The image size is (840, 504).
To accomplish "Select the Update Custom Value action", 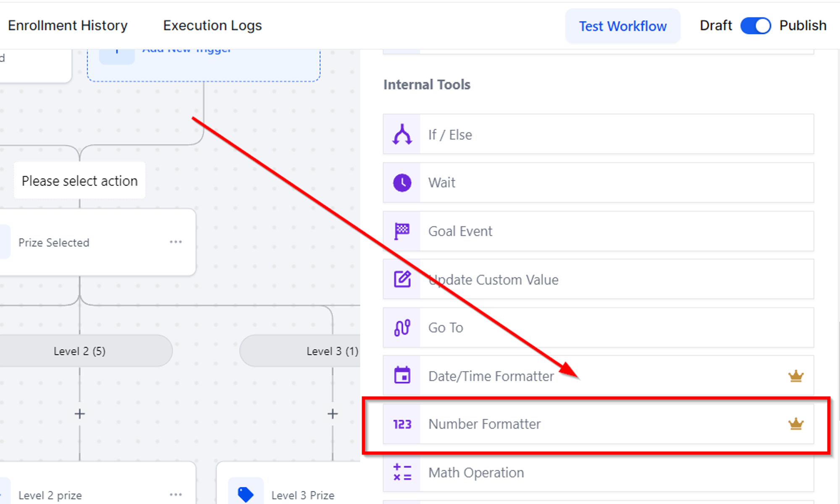I will pyautogui.click(x=598, y=279).
